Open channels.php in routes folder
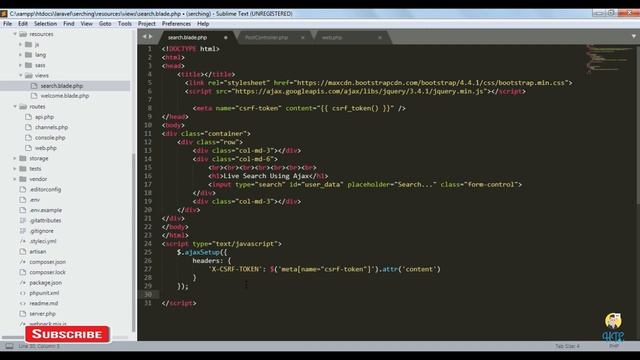Viewport: 640px width, 360px height. (51, 127)
